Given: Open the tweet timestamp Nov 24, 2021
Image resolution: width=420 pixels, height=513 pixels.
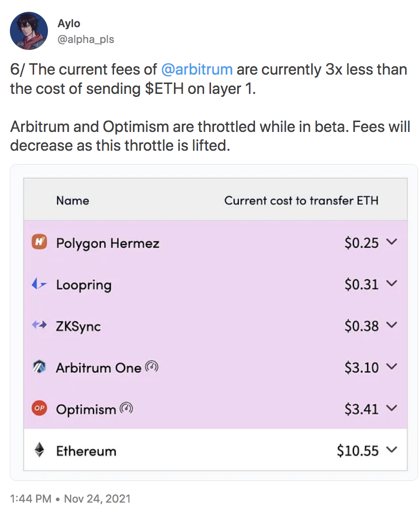Looking at the screenshot, I should coord(97,499).
